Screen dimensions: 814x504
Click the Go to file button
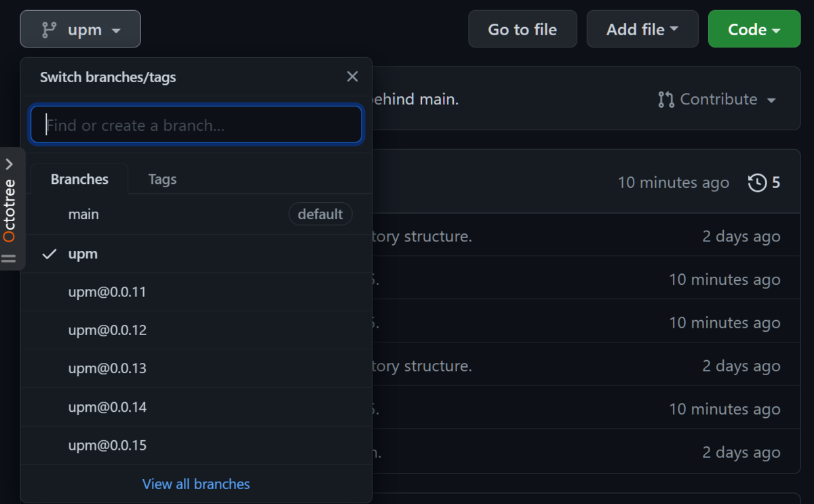click(x=522, y=28)
